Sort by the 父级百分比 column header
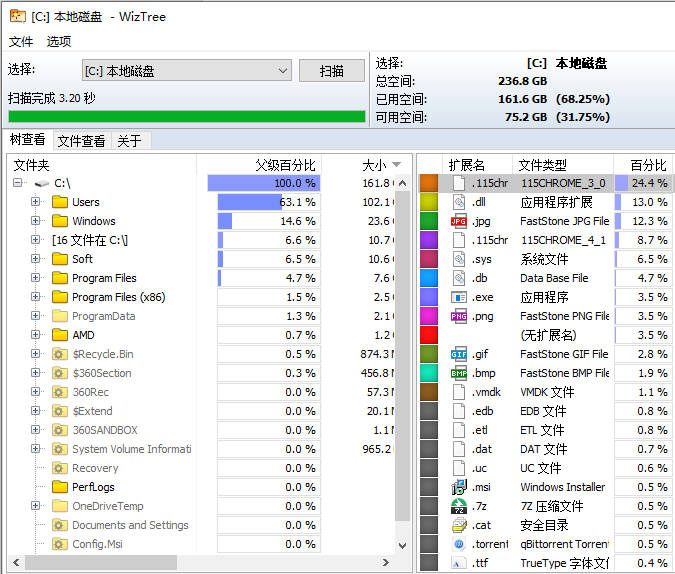This screenshot has height=574, width=675. (259, 165)
